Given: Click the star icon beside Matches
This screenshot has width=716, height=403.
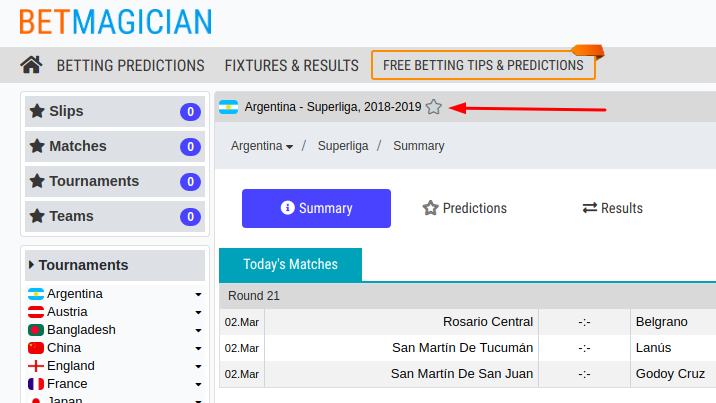Looking at the screenshot, I should [37, 146].
